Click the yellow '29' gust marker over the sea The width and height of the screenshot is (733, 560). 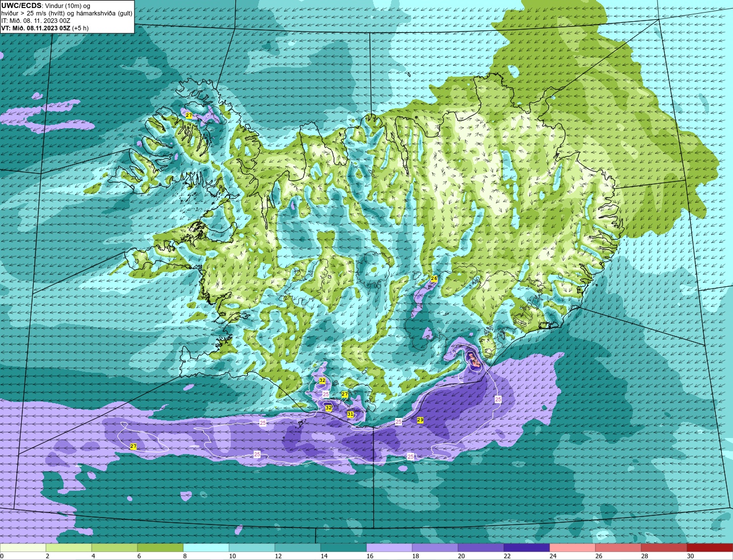(420, 420)
